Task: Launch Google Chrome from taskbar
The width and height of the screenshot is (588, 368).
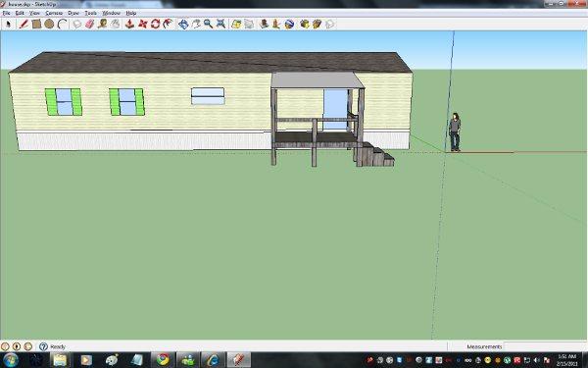Action: pyautogui.click(x=163, y=360)
